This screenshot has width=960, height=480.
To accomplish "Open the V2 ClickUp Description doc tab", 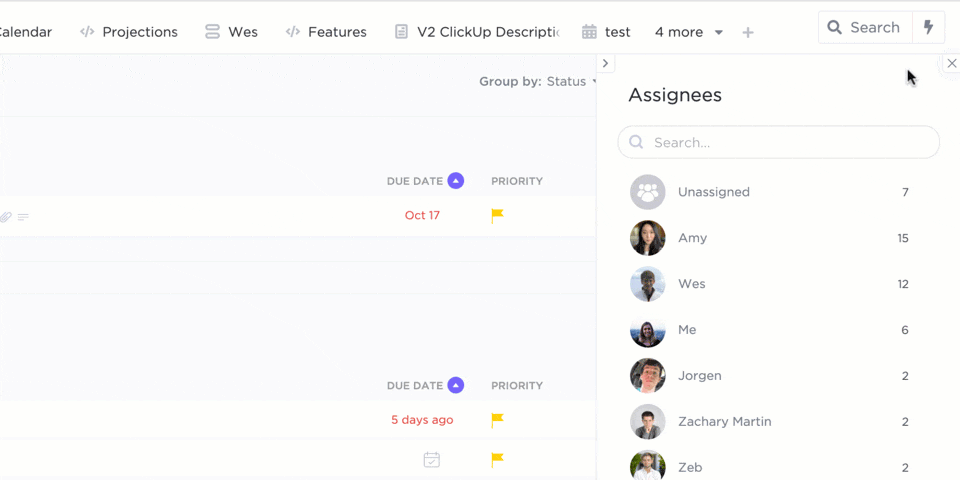I will click(x=477, y=32).
